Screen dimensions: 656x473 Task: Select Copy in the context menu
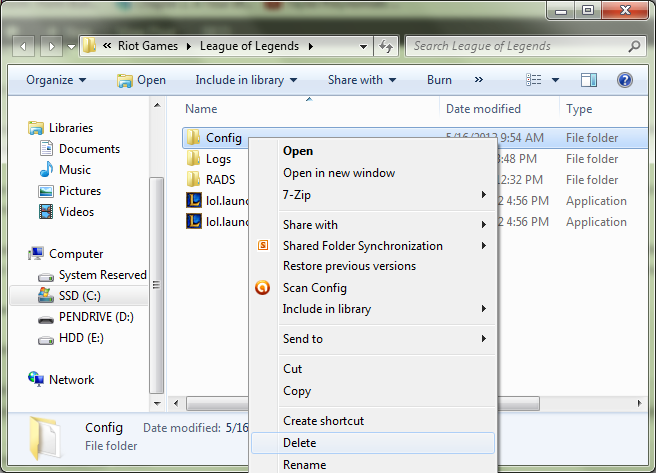coord(297,391)
